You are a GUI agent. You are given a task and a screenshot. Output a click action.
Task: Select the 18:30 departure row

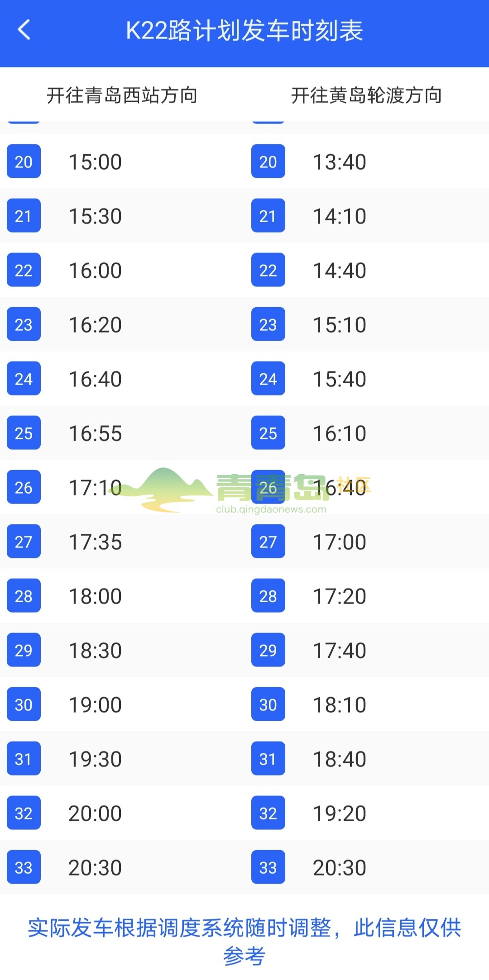122,650
